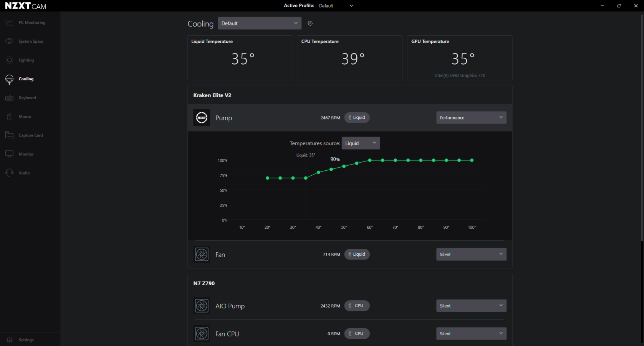
Task: Click the 60° point on pump curve
Action: [x=370, y=160]
